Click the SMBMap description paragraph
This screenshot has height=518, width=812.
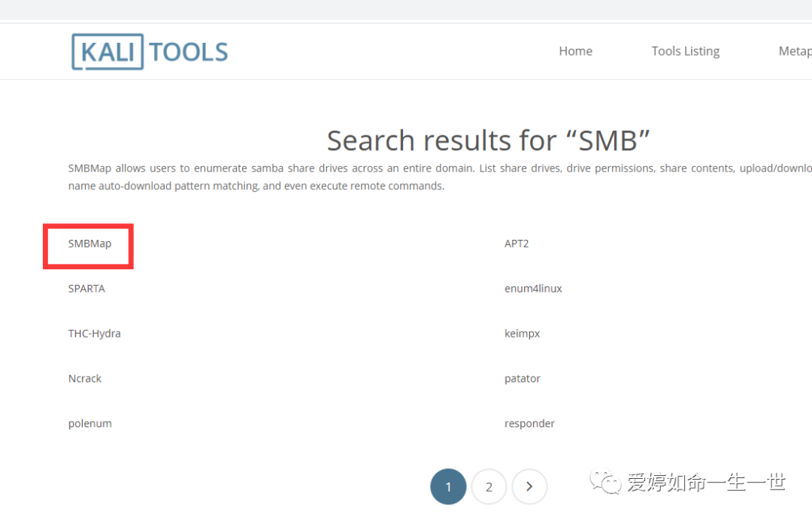(x=440, y=177)
